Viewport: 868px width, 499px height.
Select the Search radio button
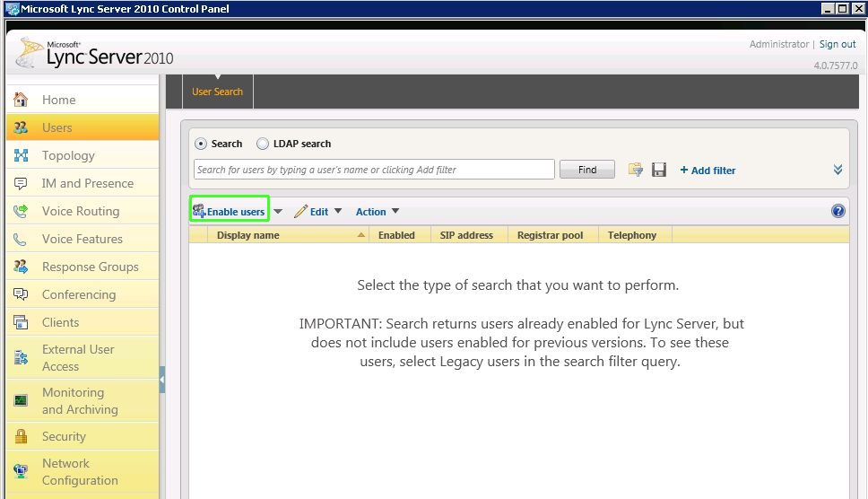click(201, 144)
